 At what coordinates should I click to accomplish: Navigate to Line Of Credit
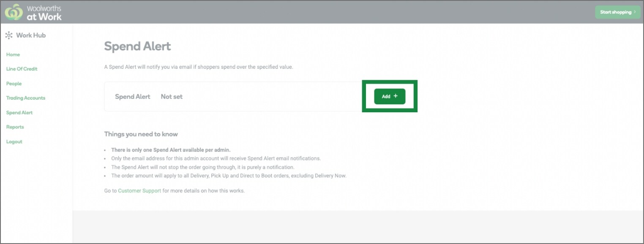click(22, 69)
